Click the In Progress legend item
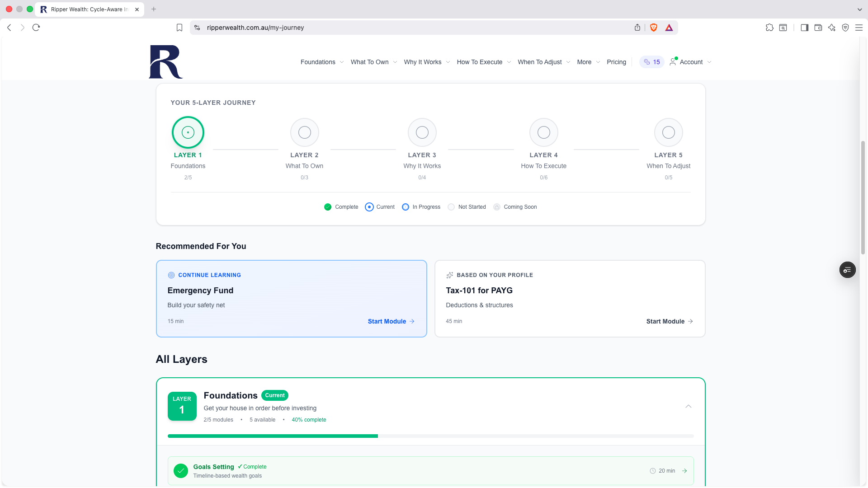 (421, 207)
